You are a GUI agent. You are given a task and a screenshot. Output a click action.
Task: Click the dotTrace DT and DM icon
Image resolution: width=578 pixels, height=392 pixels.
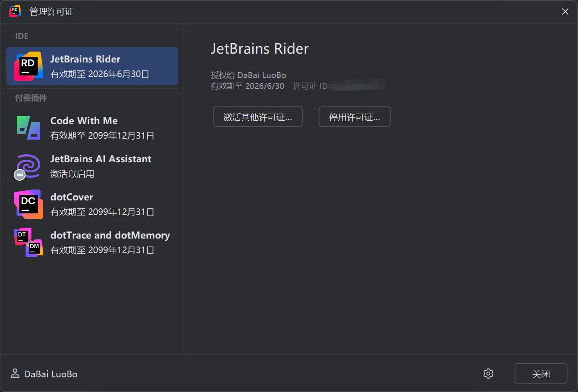pyautogui.click(x=29, y=242)
